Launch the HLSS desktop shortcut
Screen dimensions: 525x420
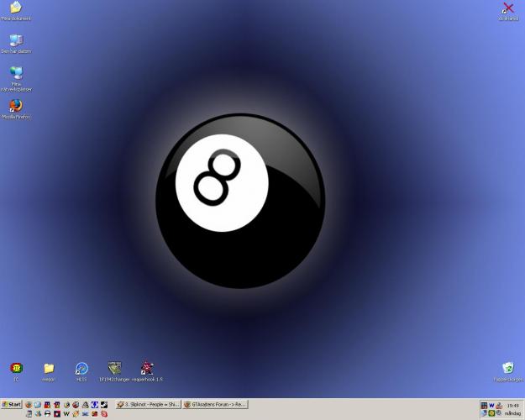coord(81,368)
